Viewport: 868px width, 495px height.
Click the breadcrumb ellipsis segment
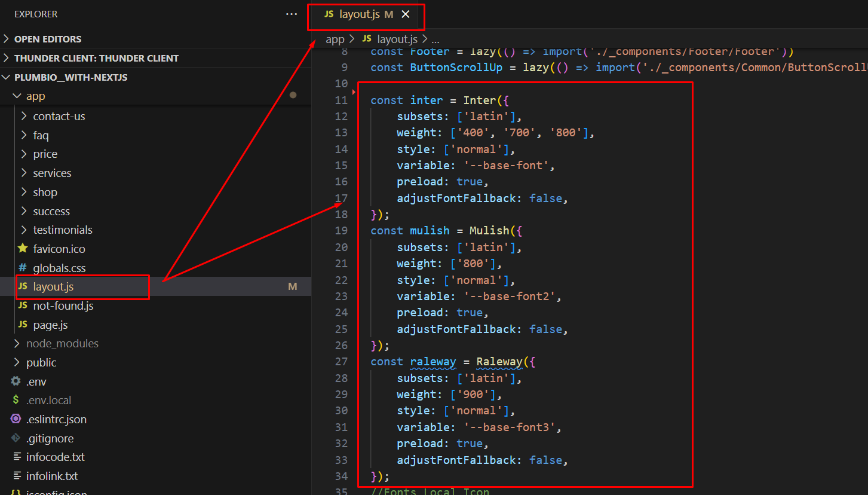pos(435,39)
